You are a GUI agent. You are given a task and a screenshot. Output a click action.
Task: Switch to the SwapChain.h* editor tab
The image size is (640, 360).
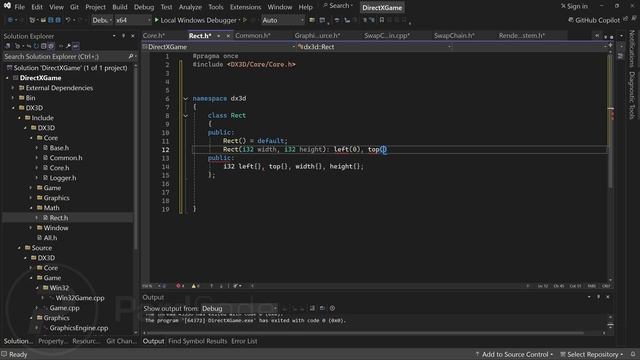[x=454, y=36]
